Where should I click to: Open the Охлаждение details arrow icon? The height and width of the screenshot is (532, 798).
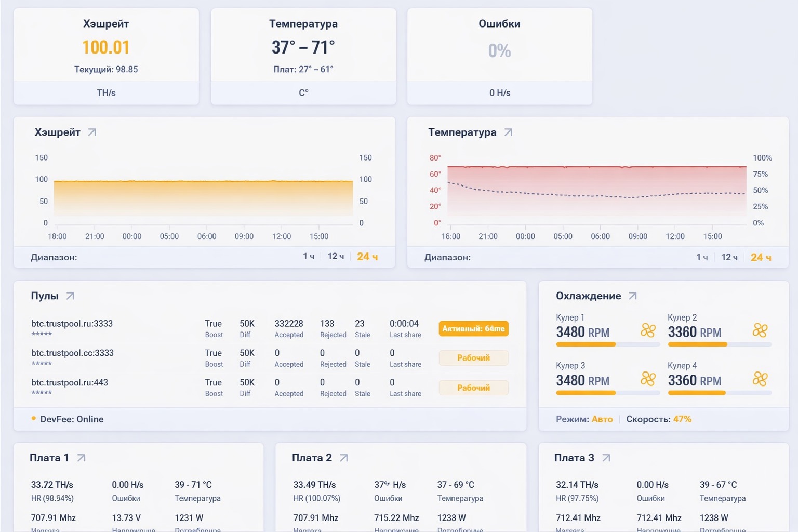[632, 296]
